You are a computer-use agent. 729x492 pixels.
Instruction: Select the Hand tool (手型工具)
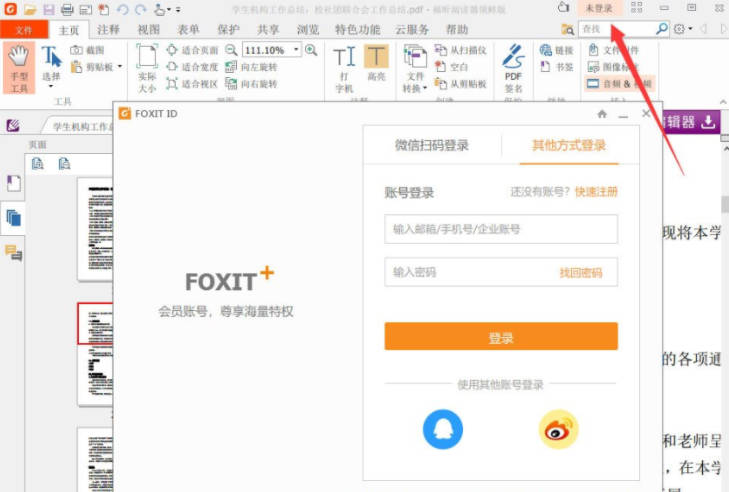pos(19,68)
